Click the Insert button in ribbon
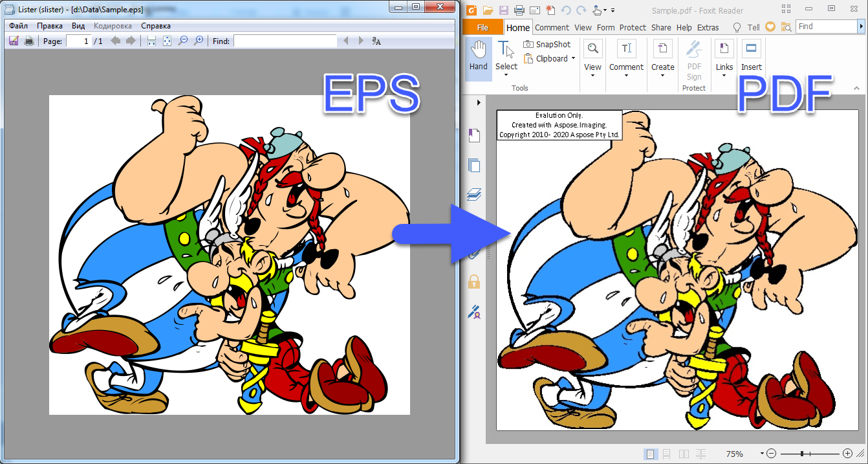Screen dimensions: 868x464 click(x=751, y=56)
